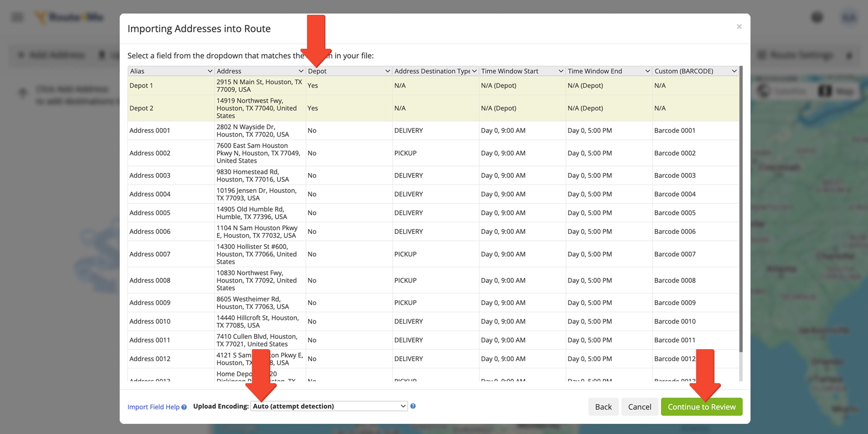This screenshot has width=868, height=434.
Task: Select the Depot 2 alias cell
Action: pos(171,108)
